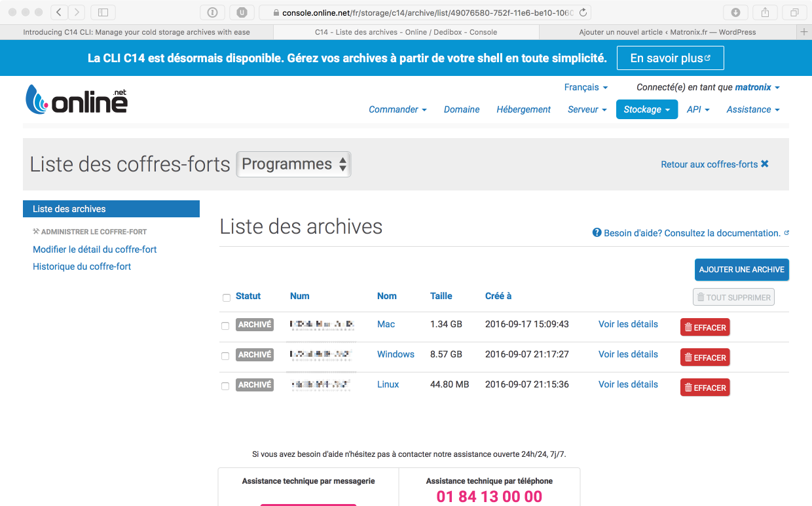The image size is (812, 506).
Task: Select the C14 Liste des archives tab
Action: [x=405, y=31]
